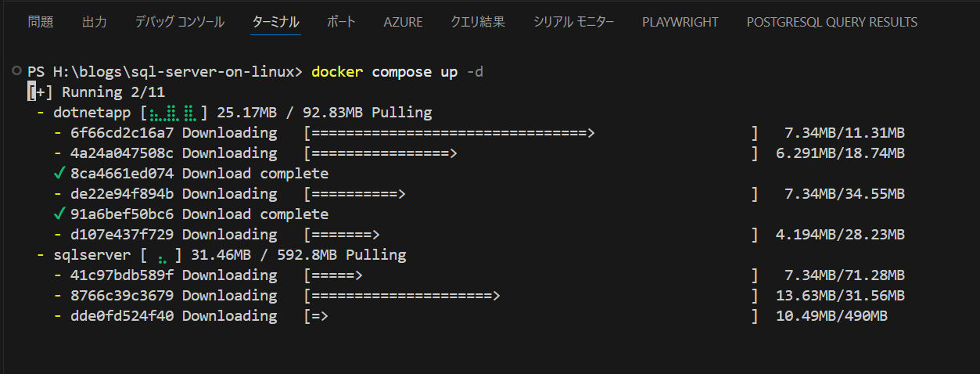Click the terminal cursor before Running 2/11
The width and height of the screenshot is (980, 374).
coord(31,92)
